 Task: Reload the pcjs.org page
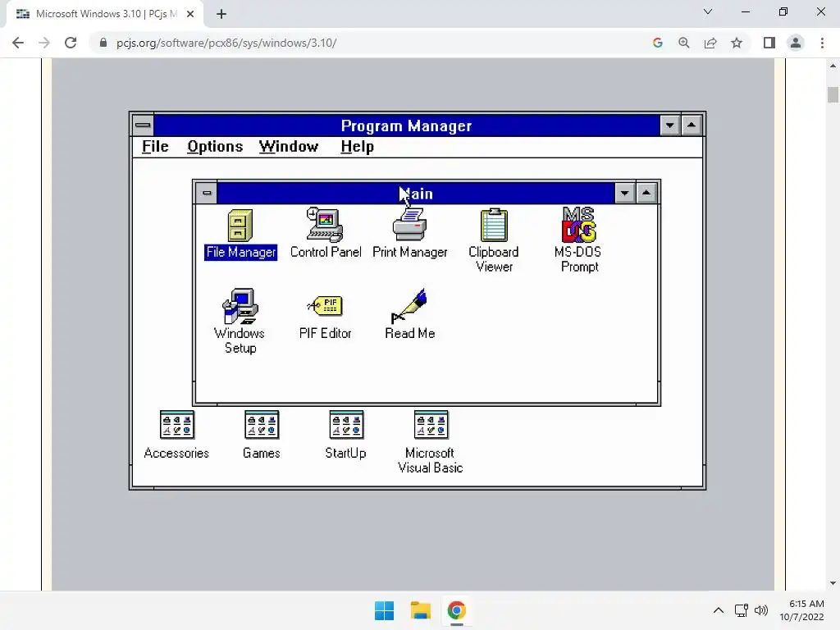click(71, 43)
